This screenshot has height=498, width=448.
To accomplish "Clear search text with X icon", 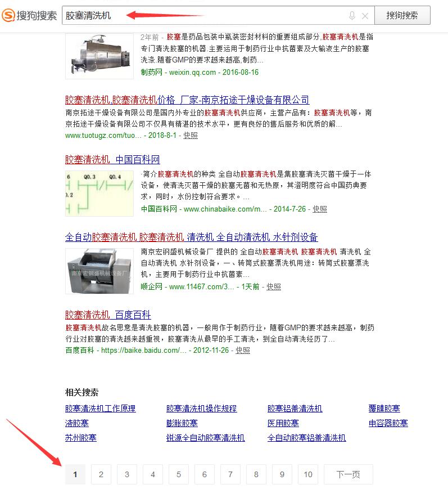I will (x=365, y=16).
